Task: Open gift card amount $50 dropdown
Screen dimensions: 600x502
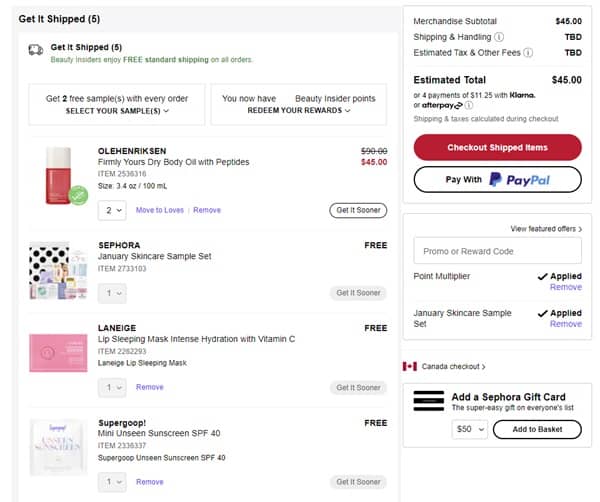Action: [x=469, y=429]
